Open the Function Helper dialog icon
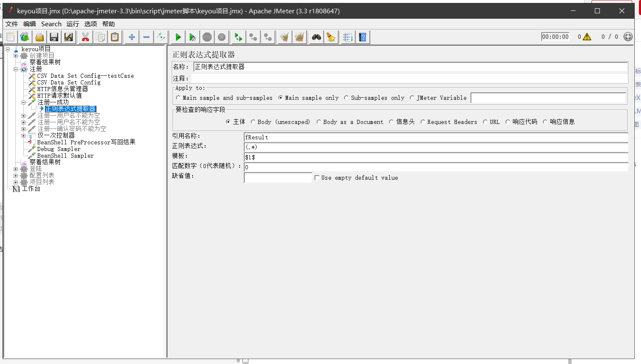The image size is (641, 364). click(x=348, y=37)
